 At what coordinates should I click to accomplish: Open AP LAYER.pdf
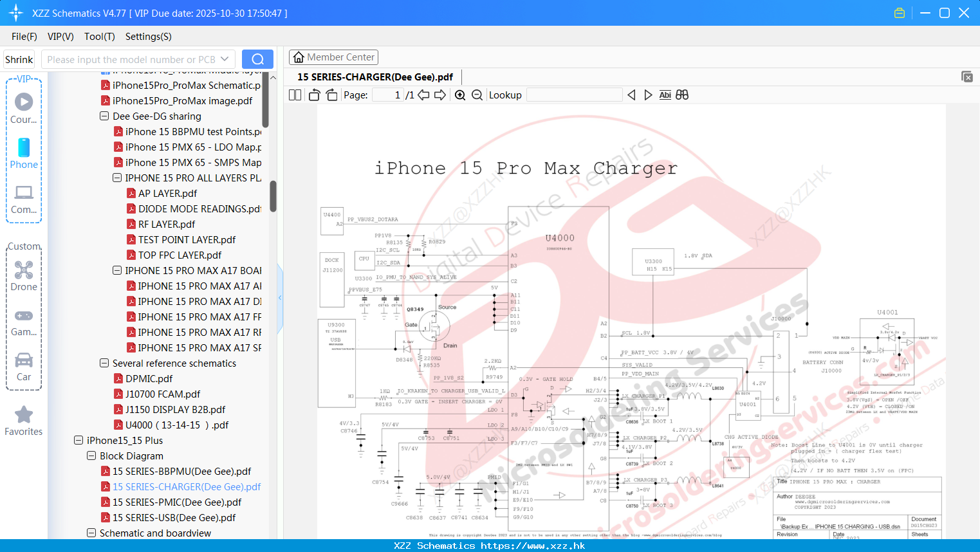click(x=162, y=194)
